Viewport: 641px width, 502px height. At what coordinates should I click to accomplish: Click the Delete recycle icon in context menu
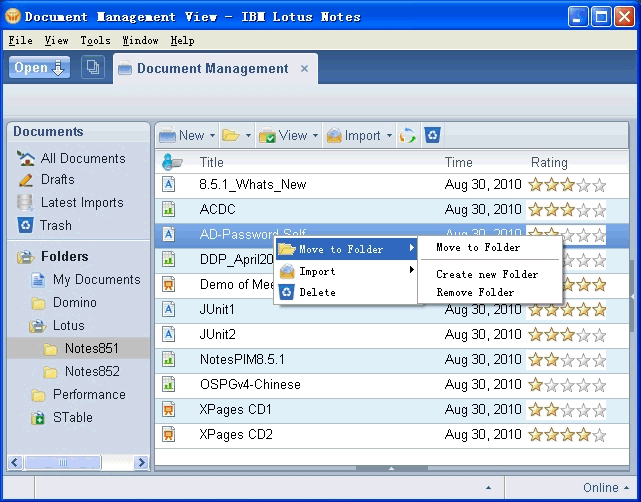coord(287,292)
